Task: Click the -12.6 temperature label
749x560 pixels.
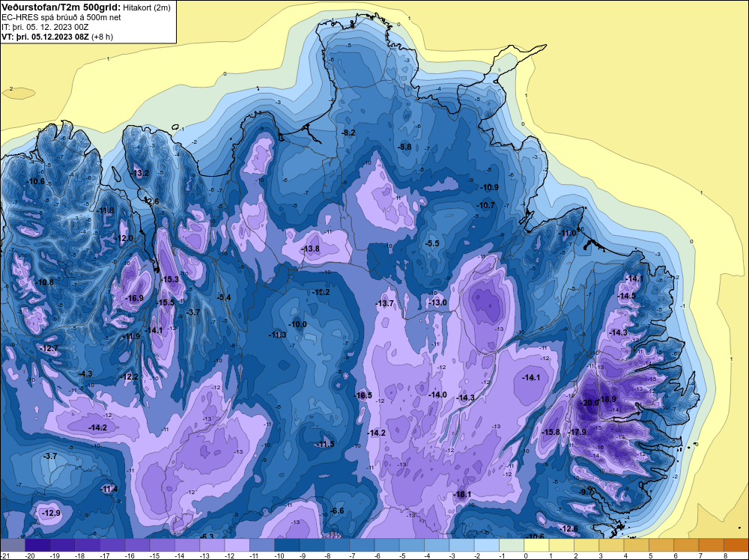Action: point(569,529)
